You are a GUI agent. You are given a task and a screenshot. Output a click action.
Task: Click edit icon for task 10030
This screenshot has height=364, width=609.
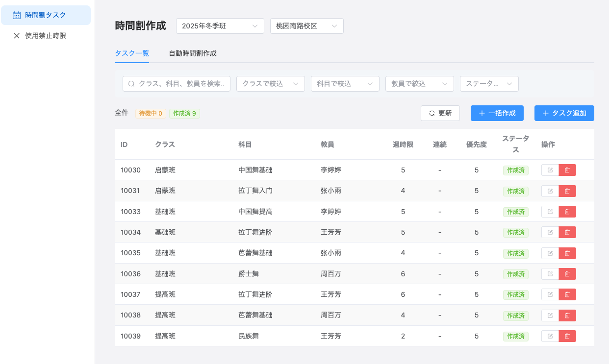tap(550, 170)
